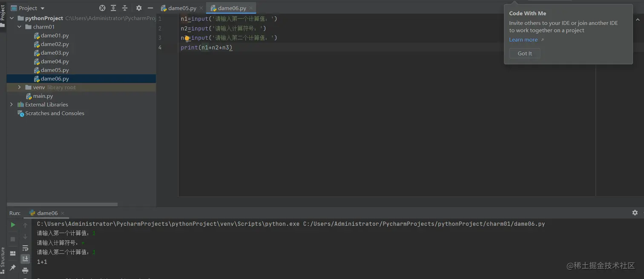Click the print(n1+n2+n3) code line

[x=207, y=47]
